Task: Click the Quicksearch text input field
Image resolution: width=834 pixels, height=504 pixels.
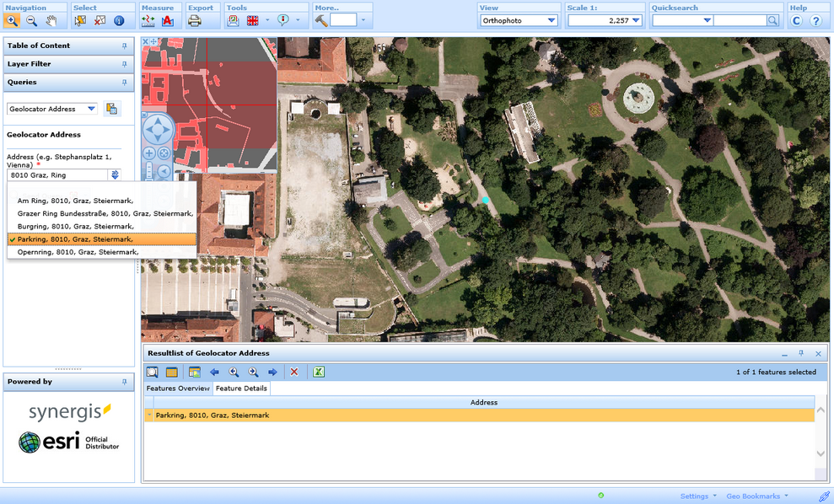Action: (740, 20)
